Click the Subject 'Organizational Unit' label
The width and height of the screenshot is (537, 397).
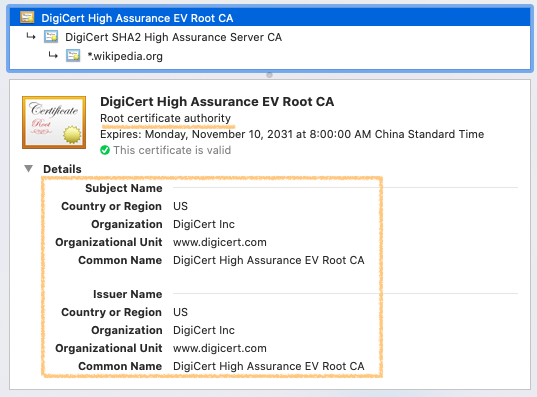109,242
